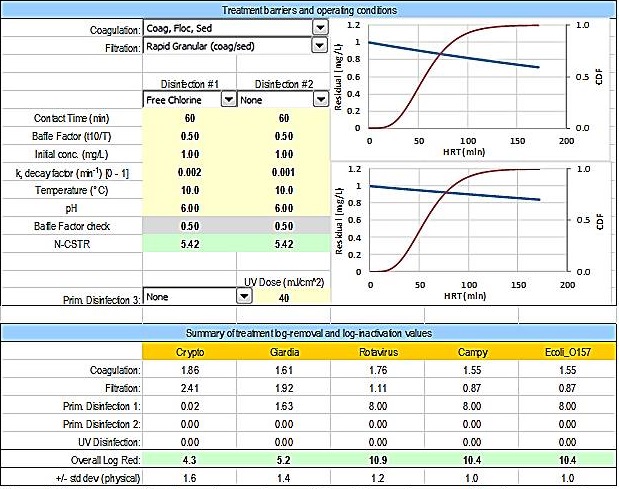Select the 0.001 decay factor cell
Viewport: 619px width, 489px height.
coord(284,172)
